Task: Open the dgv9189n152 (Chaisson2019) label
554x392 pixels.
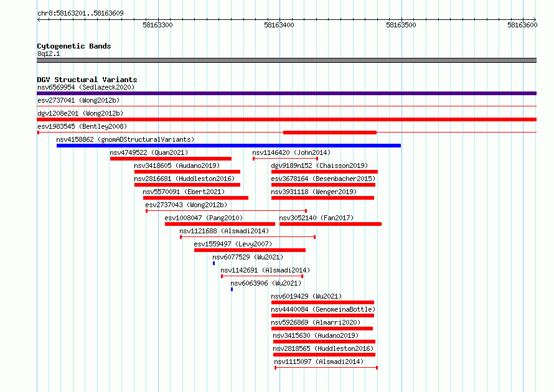Action: click(319, 166)
